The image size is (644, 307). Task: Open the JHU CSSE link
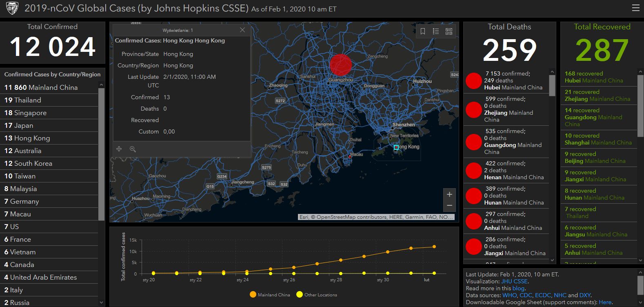click(x=514, y=281)
